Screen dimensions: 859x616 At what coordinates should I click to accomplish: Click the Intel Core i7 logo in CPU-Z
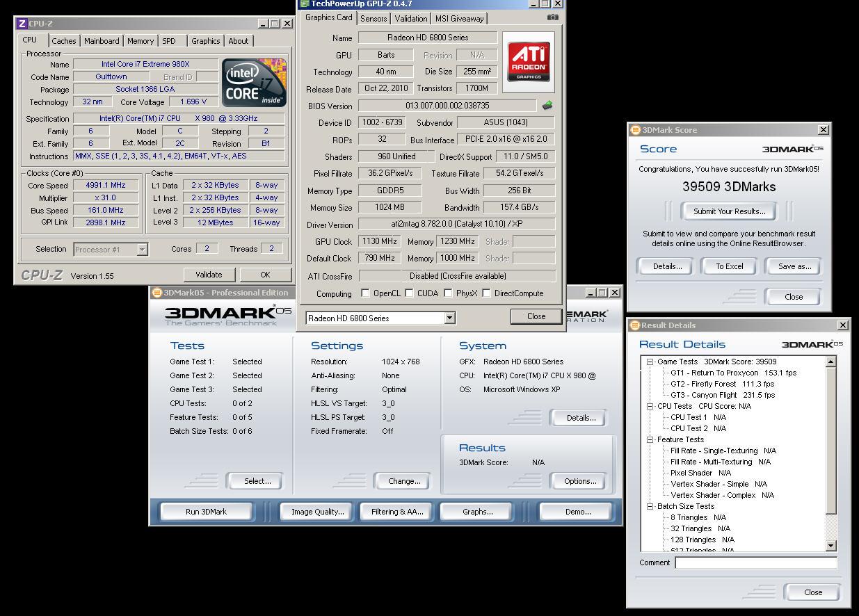254,83
